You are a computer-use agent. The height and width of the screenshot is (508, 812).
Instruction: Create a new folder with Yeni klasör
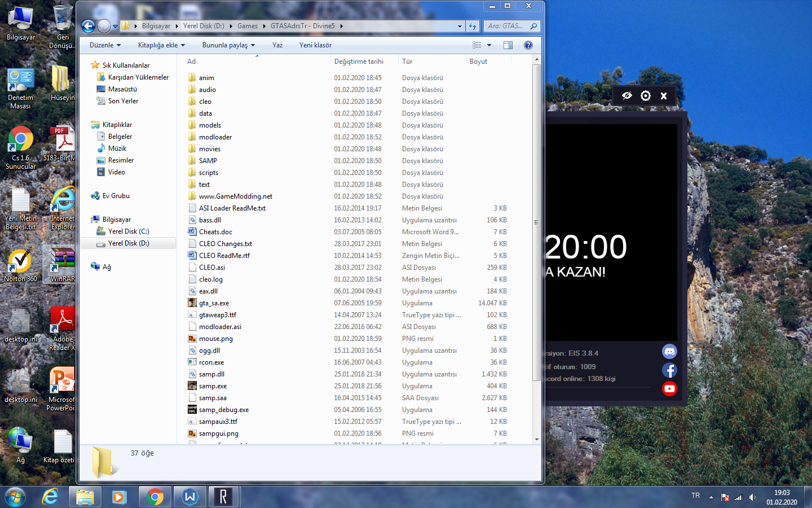click(315, 45)
